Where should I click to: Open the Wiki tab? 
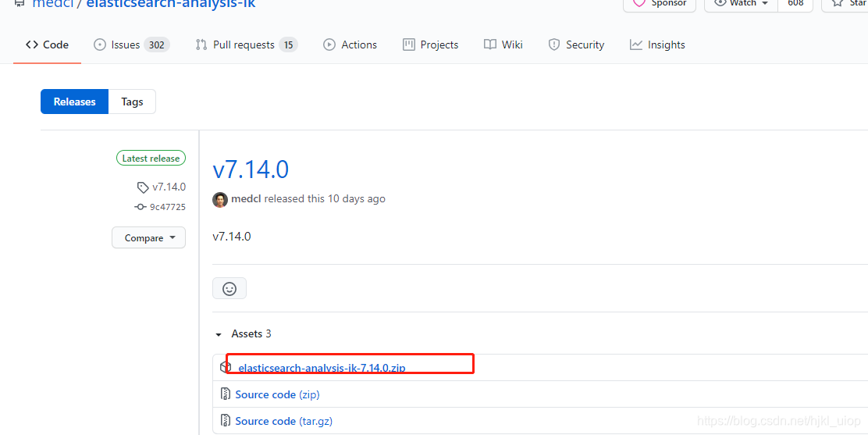[503, 45]
